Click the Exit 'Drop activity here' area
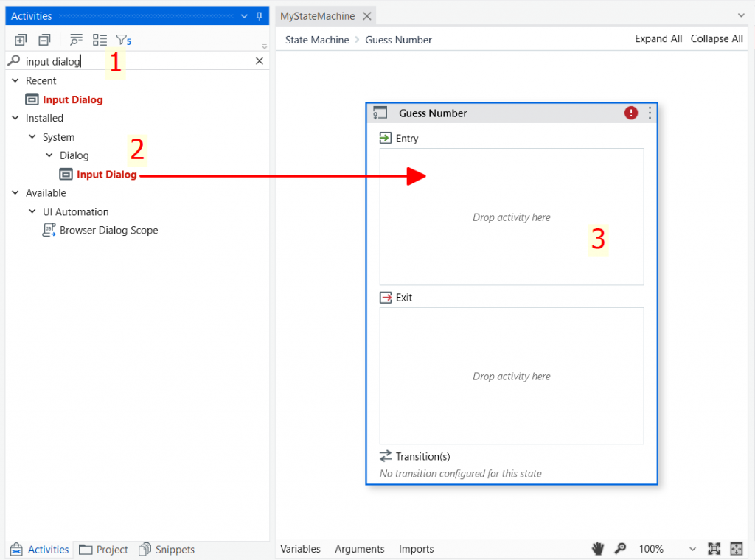755x560 pixels. click(512, 377)
